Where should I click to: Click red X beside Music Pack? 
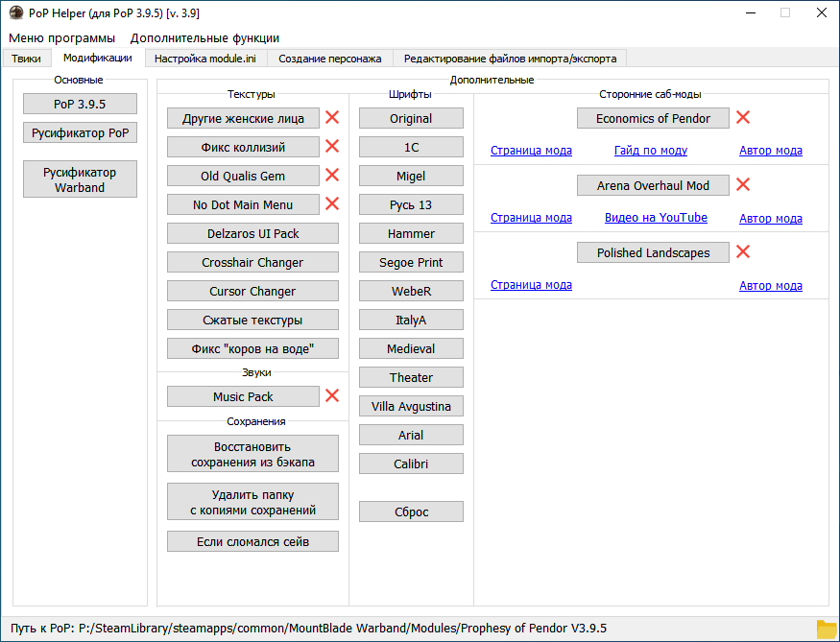click(332, 396)
